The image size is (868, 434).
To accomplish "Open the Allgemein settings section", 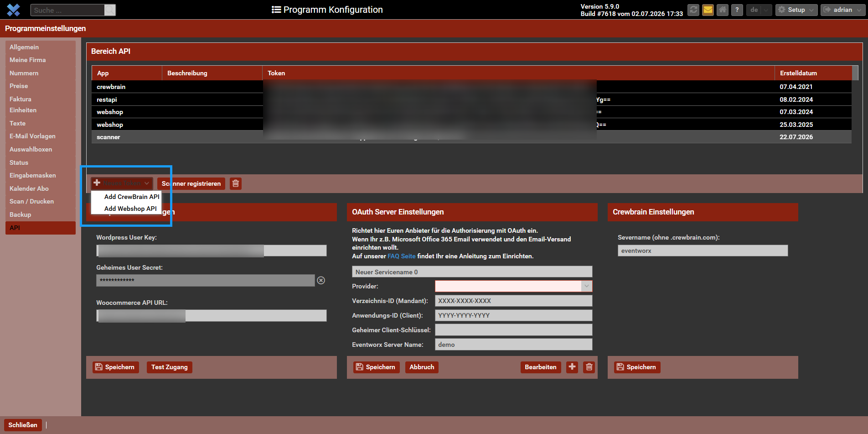I will (41, 47).
